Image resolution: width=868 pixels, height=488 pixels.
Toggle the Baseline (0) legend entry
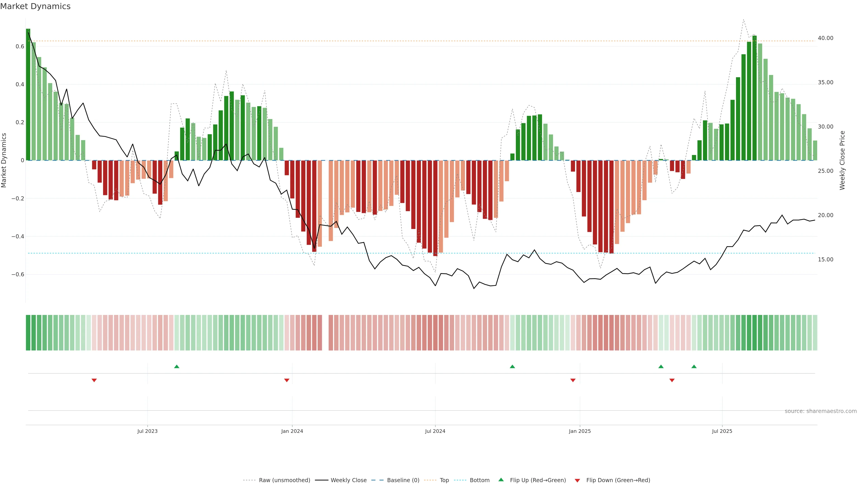403,480
